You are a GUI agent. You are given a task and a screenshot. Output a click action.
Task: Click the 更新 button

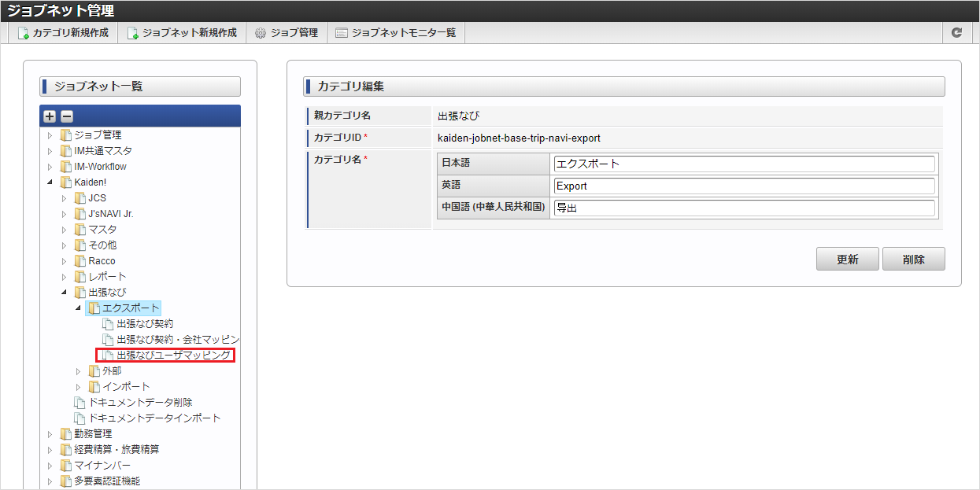pos(848,260)
